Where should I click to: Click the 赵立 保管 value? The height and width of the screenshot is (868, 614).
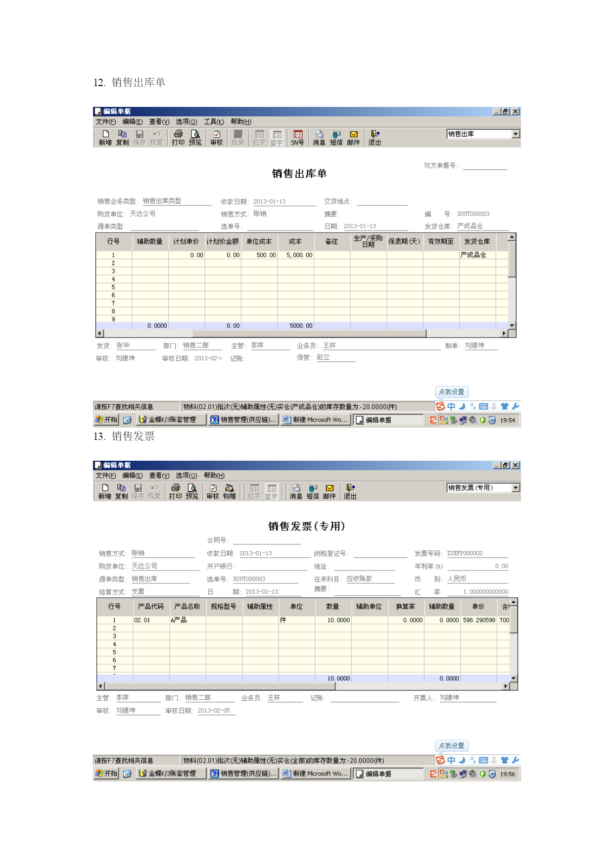coord(323,357)
